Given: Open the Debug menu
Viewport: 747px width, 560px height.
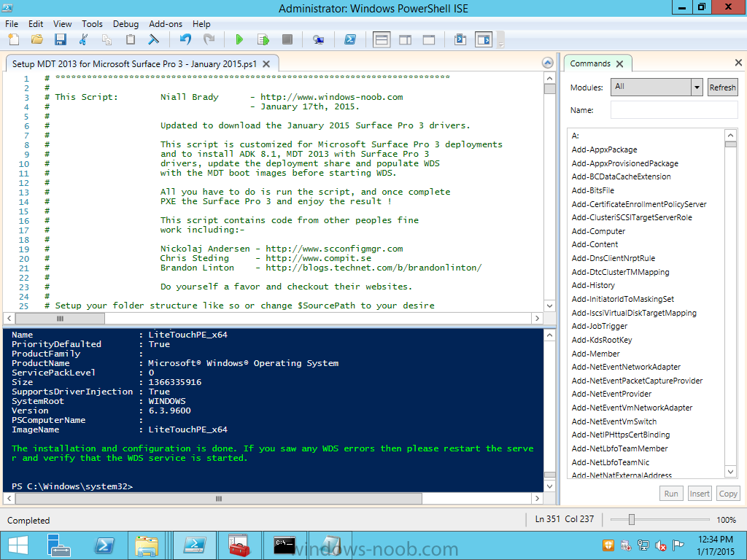Looking at the screenshot, I should [125, 24].
